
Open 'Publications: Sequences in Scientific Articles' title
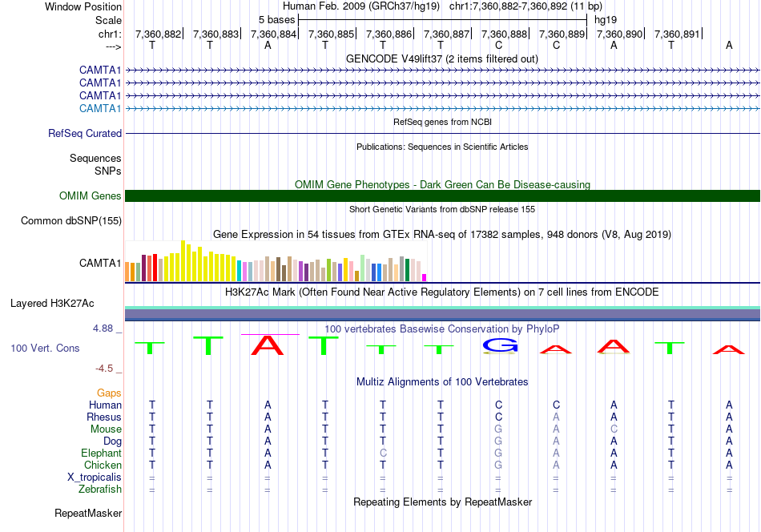click(x=442, y=147)
